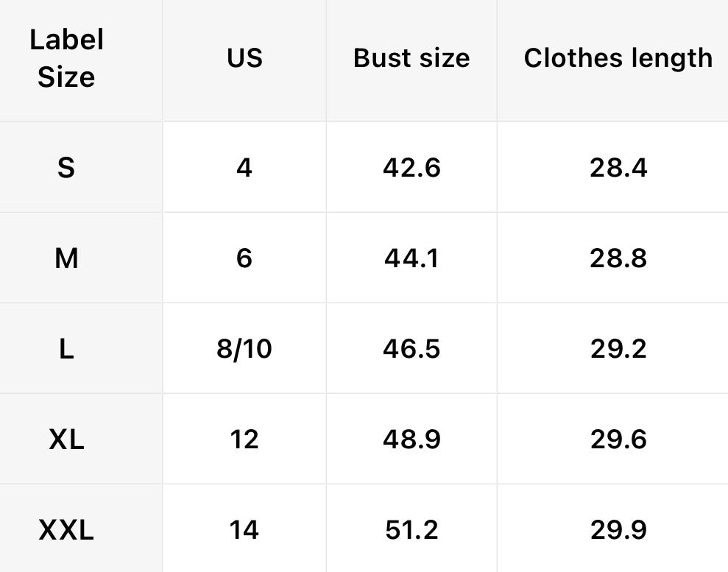
Task: Select the XXL label size cell
Action: coord(66,530)
